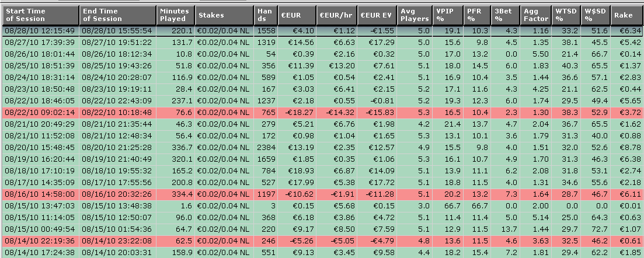Viewport: 644px width, 258px height.
Task: Sort by Start Time of Session column
Action: point(40,15)
